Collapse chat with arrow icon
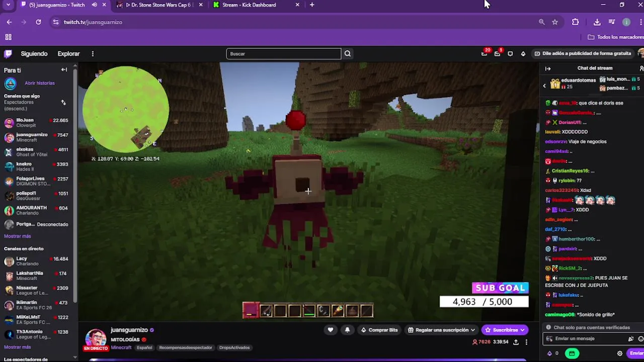This screenshot has width=644, height=362. pyautogui.click(x=548, y=68)
